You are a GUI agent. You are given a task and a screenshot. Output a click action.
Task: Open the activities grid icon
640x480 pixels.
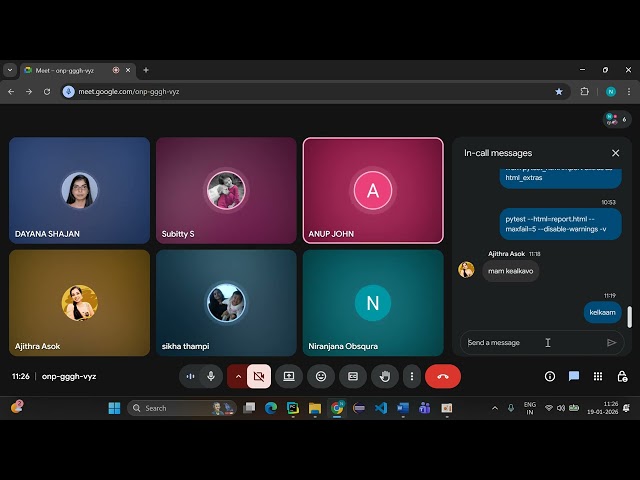598,376
